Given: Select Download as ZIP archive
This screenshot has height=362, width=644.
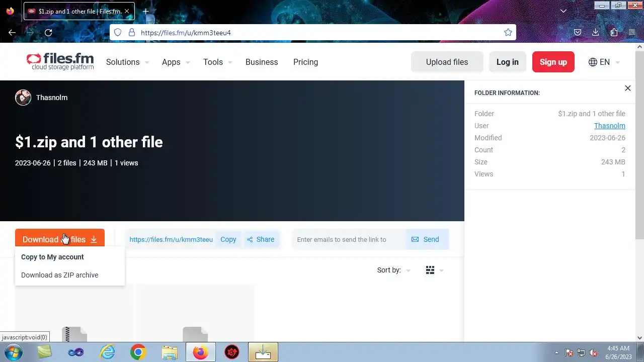Looking at the screenshot, I should pos(59,275).
